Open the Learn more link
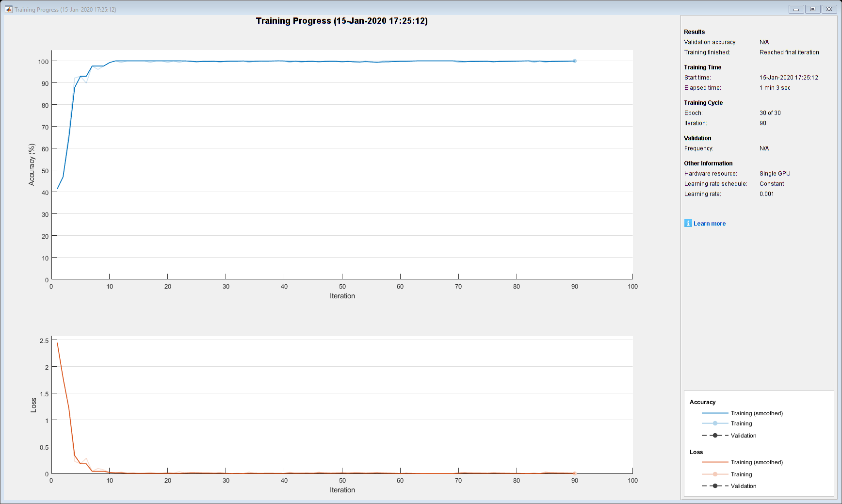The width and height of the screenshot is (842, 504). tap(710, 224)
